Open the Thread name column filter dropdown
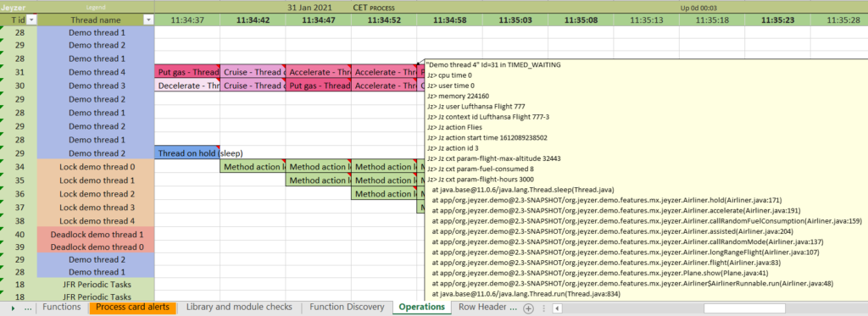Screen dimensions: 868x316 (148, 20)
